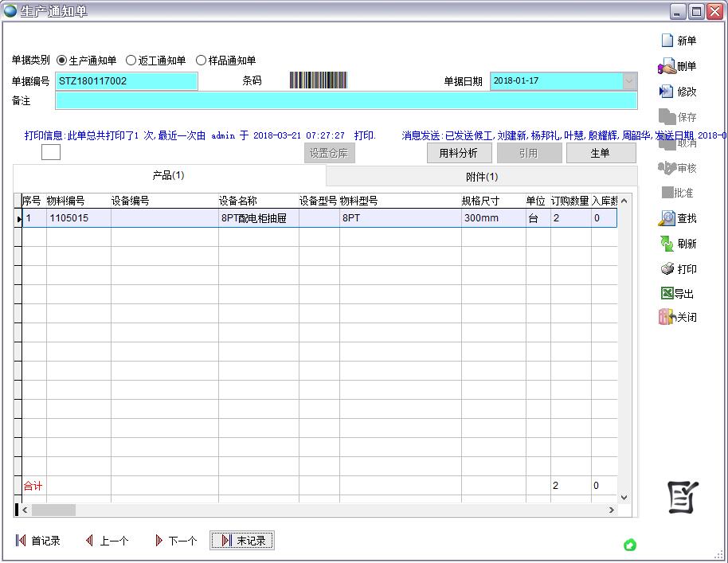Click the 关闭 (close) door icon
728x563 pixels.
point(667,317)
